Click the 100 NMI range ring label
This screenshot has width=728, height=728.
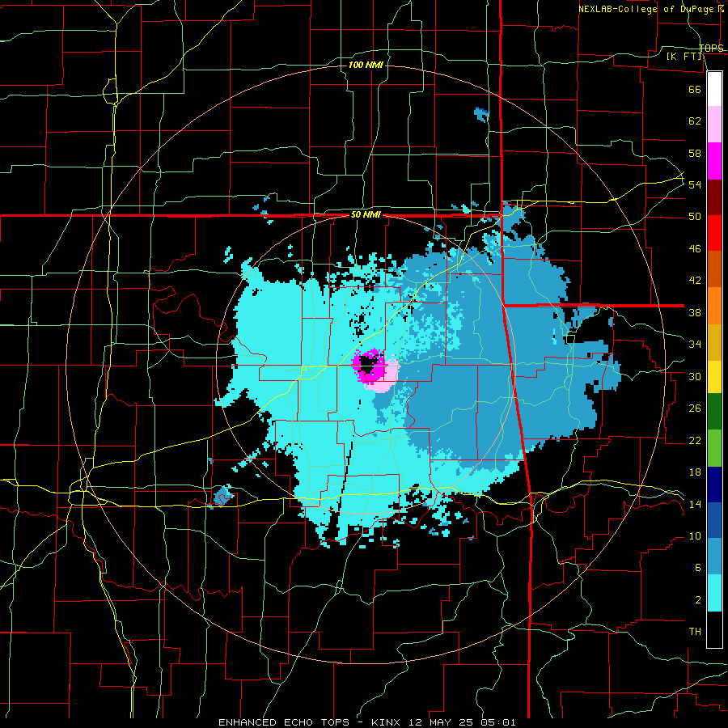coord(366,65)
